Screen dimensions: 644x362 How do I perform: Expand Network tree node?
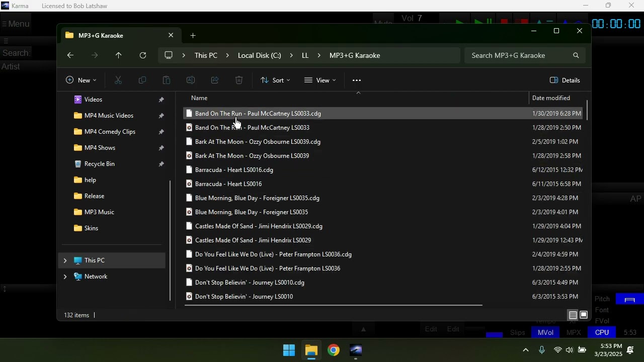[65, 277]
